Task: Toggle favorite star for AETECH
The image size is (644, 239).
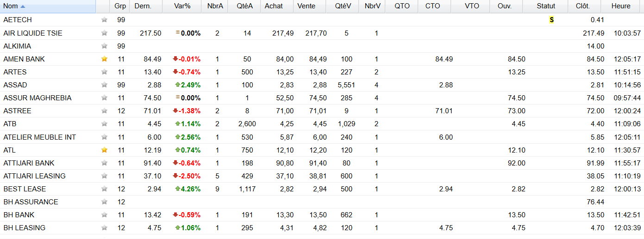Action: click(x=104, y=20)
